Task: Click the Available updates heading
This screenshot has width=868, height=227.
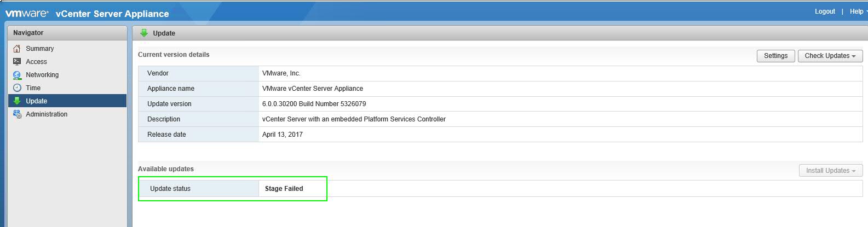Action: tap(166, 169)
